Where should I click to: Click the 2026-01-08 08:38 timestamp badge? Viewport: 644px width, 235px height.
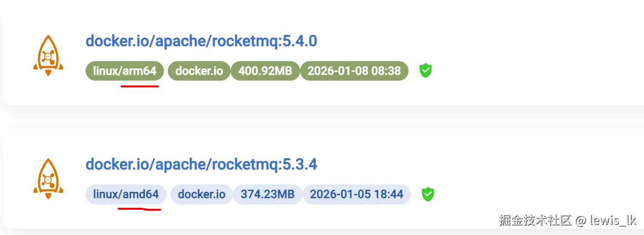[x=354, y=71]
